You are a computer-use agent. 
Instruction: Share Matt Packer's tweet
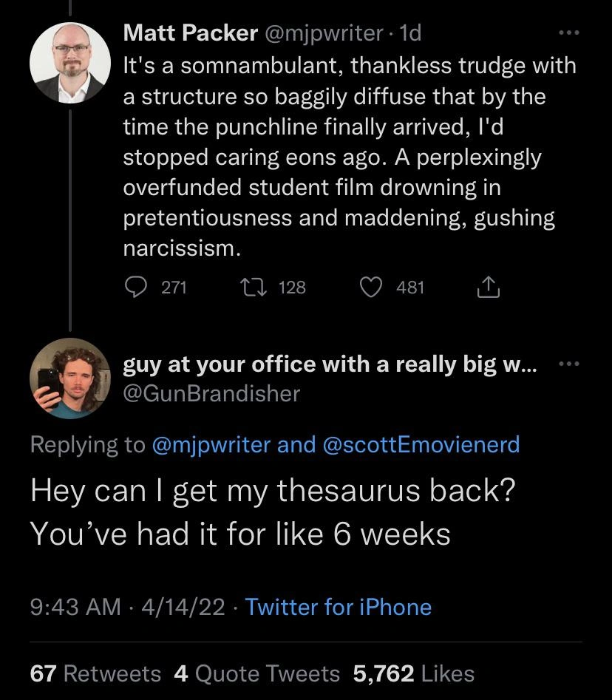point(489,287)
